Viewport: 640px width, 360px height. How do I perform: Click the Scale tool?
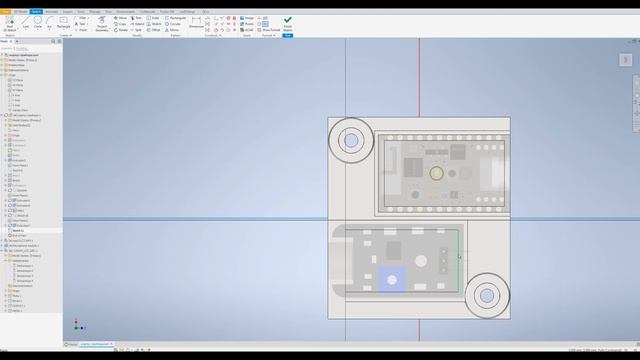[153, 18]
